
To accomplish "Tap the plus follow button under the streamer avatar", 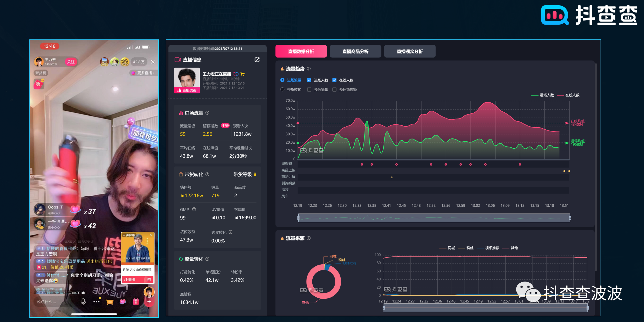I will (x=149, y=302).
